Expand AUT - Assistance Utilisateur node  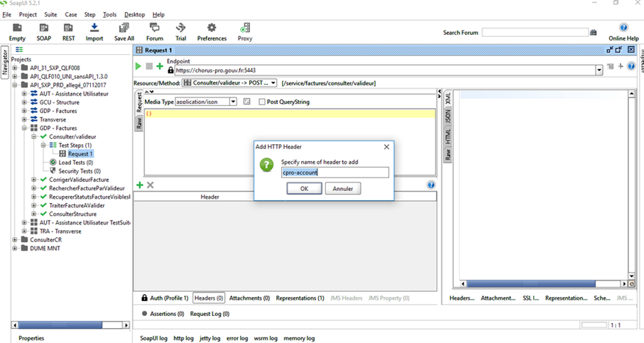coord(24,94)
